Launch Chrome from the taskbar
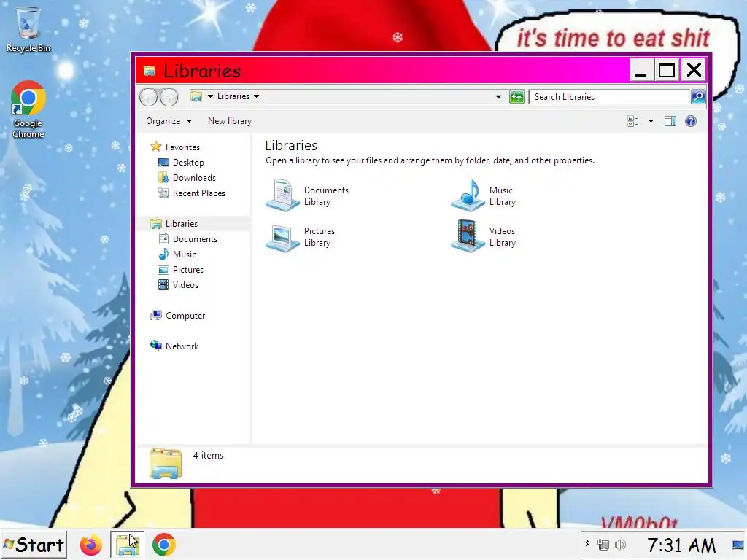Image resolution: width=747 pixels, height=560 pixels. coord(164,545)
